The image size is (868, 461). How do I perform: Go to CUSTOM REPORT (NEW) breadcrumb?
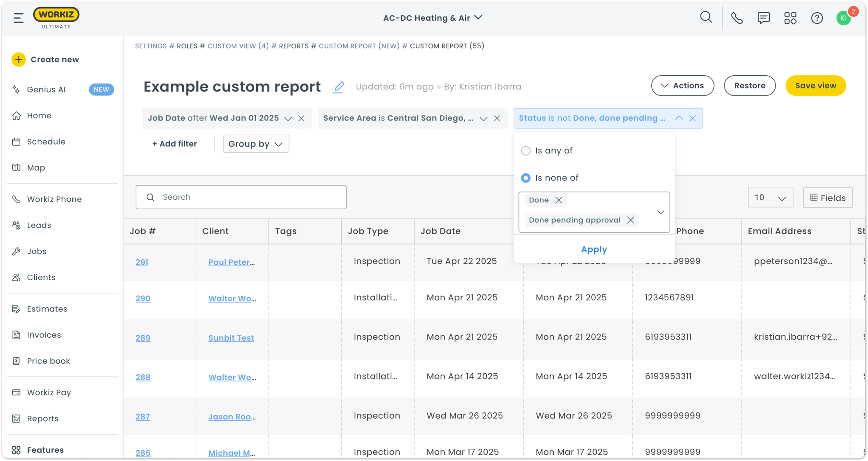pos(359,46)
